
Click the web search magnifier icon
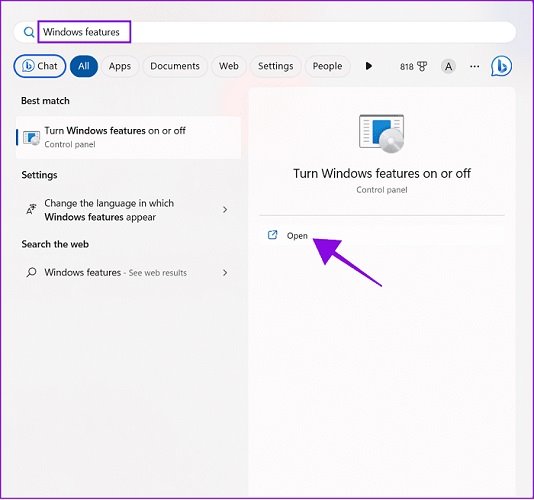(x=31, y=272)
